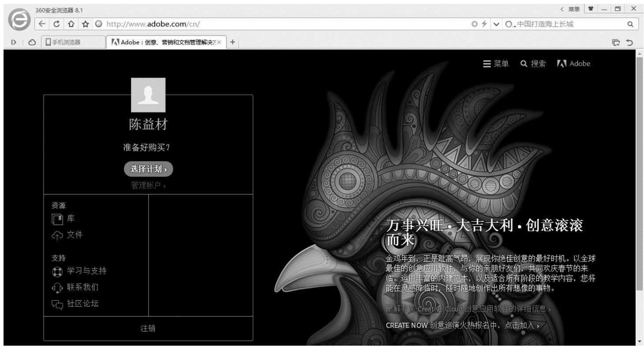Viewport: 644px width, 347px height.
Task: Open the 文件 cloud upload icon
Action: (x=57, y=235)
